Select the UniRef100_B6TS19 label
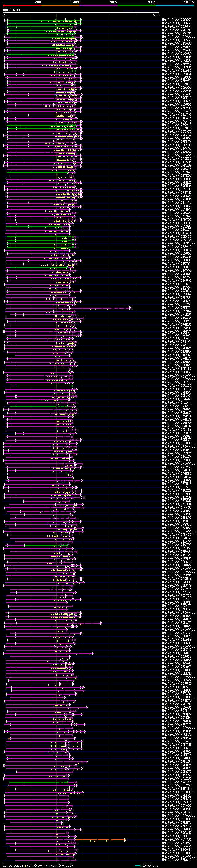Screen dimensions: 197x868 click(x=177, y=487)
